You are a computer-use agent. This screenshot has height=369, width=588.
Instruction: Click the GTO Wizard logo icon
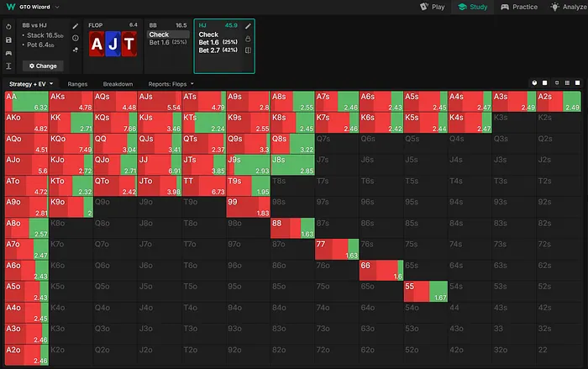[8, 7]
